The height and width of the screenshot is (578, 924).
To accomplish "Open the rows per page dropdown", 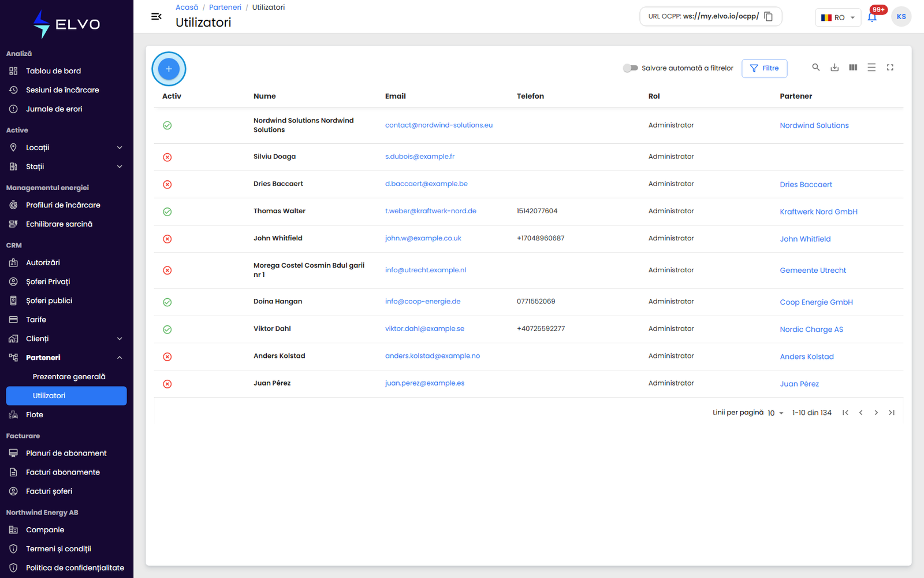I will click(x=776, y=413).
